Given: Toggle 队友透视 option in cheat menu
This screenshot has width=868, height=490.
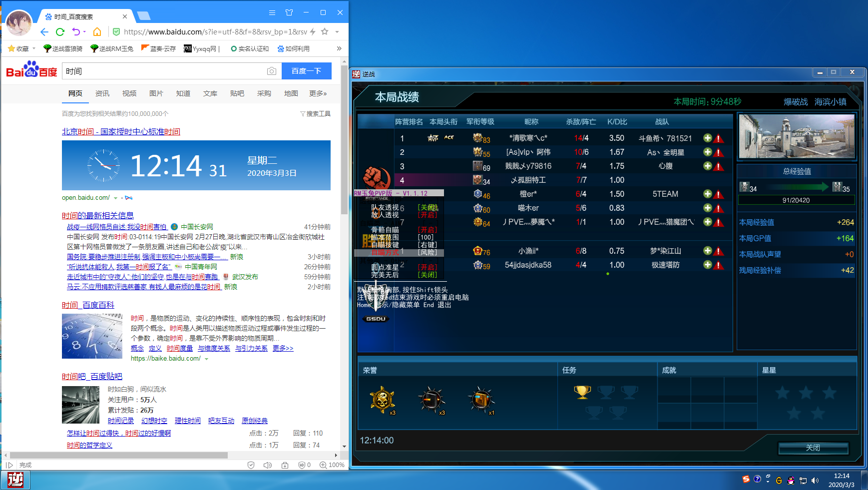Looking at the screenshot, I should click(x=404, y=207).
